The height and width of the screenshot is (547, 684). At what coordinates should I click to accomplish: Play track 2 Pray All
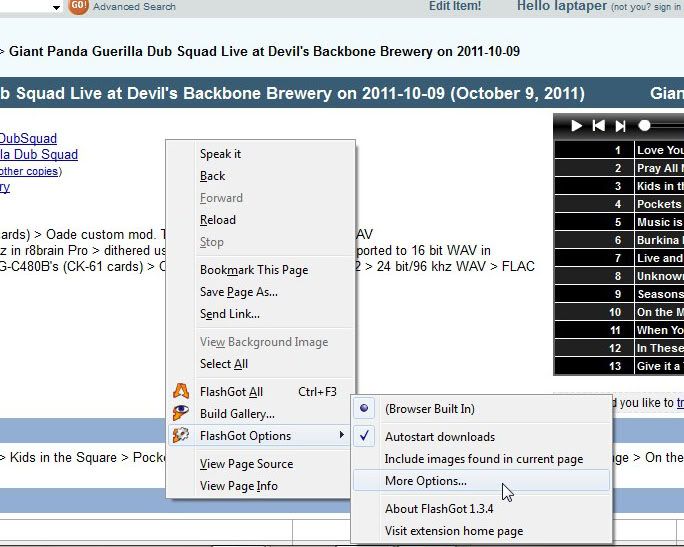[619, 168]
